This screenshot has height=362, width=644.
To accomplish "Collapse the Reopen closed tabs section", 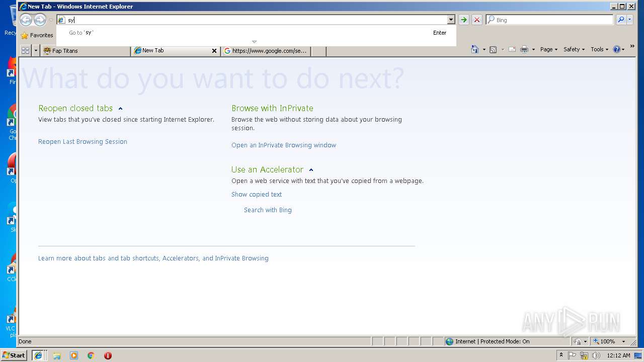I will tap(120, 109).
